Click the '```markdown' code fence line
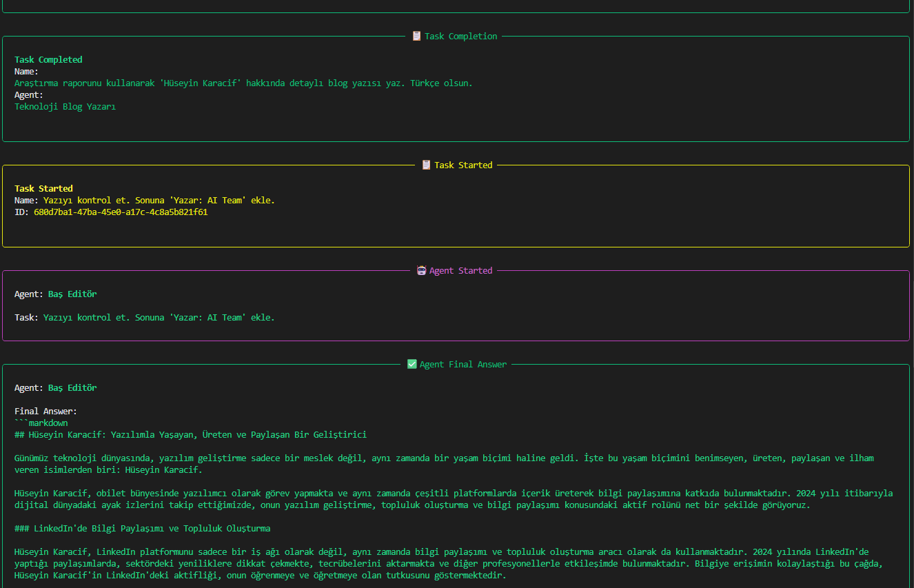Viewport: 914px width, 588px height. point(41,423)
